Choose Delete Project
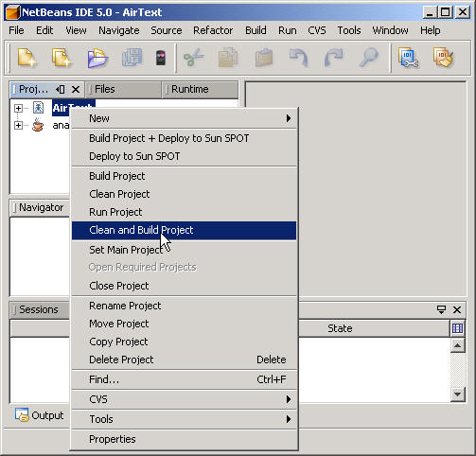The image size is (476, 456). click(185, 360)
